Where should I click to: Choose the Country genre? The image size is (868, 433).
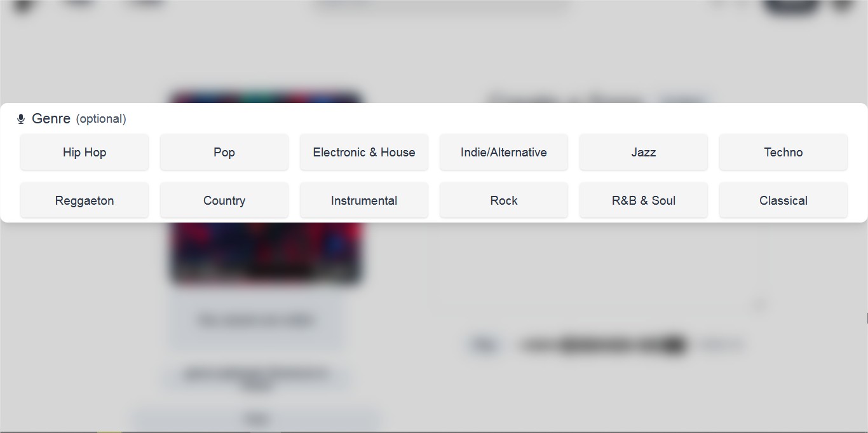(224, 200)
